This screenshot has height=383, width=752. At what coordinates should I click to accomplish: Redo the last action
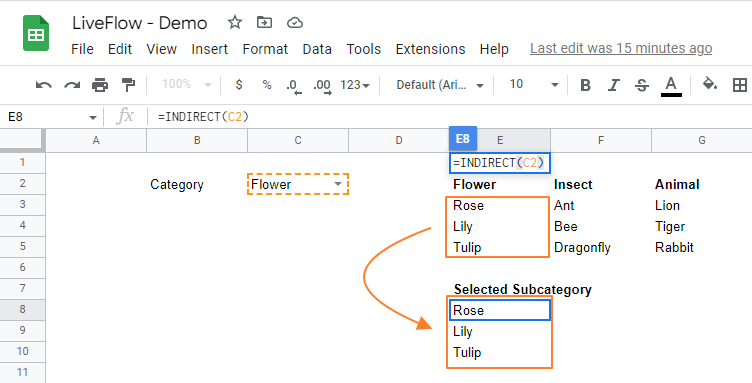click(72, 85)
